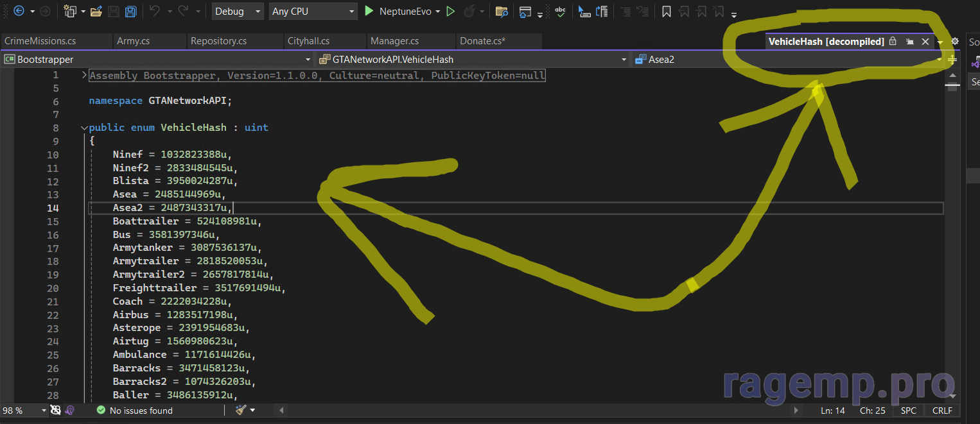
Task: Toggle a bookmark on the current line
Action: pyautogui.click(x=667, y=11)
